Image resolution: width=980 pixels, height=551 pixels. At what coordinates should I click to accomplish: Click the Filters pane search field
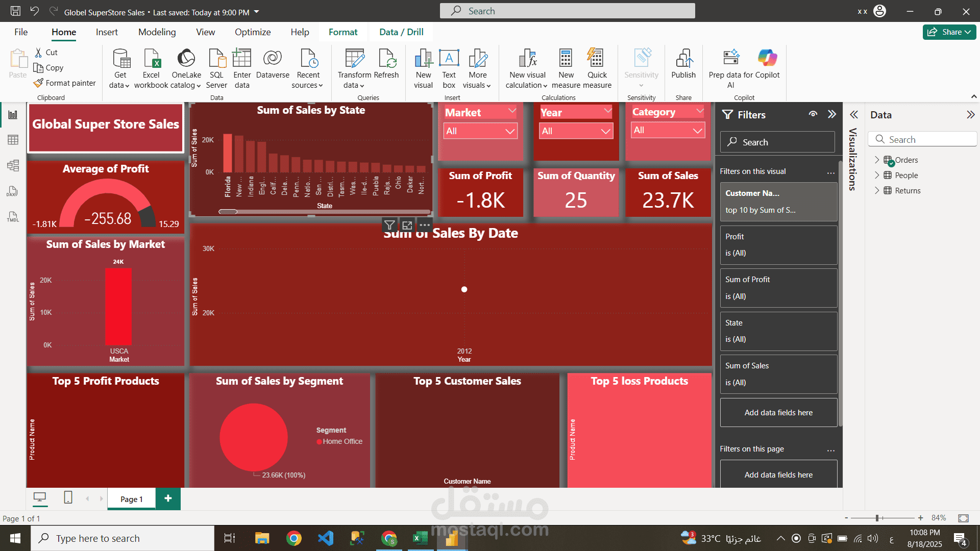[777, 142]
